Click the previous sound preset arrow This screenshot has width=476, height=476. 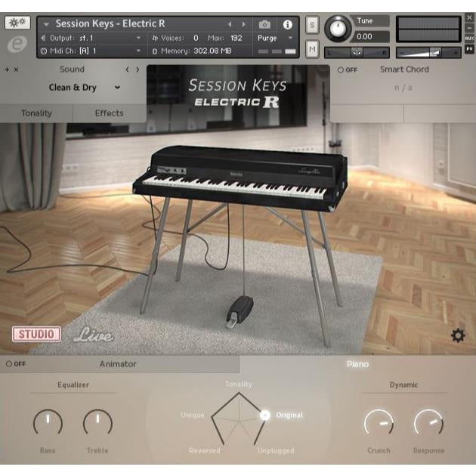coord(127,70)
